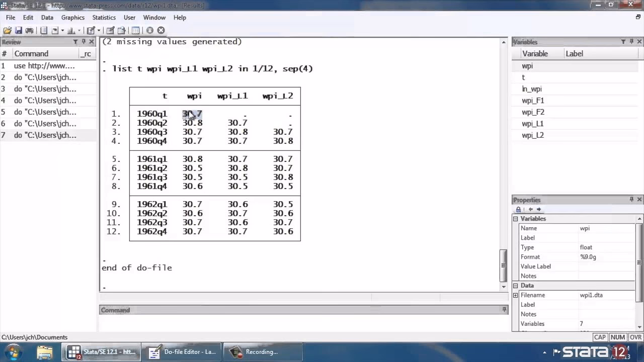Click the Break (stop) icon
The height and width of the screenshot is (362, 644).
pyautogui.click(x=160, y=30)
